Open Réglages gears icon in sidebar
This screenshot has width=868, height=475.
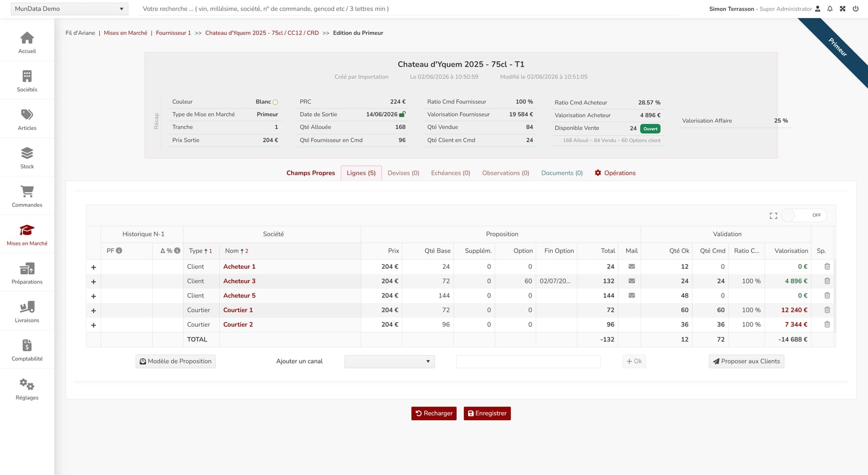click(27, 384)
